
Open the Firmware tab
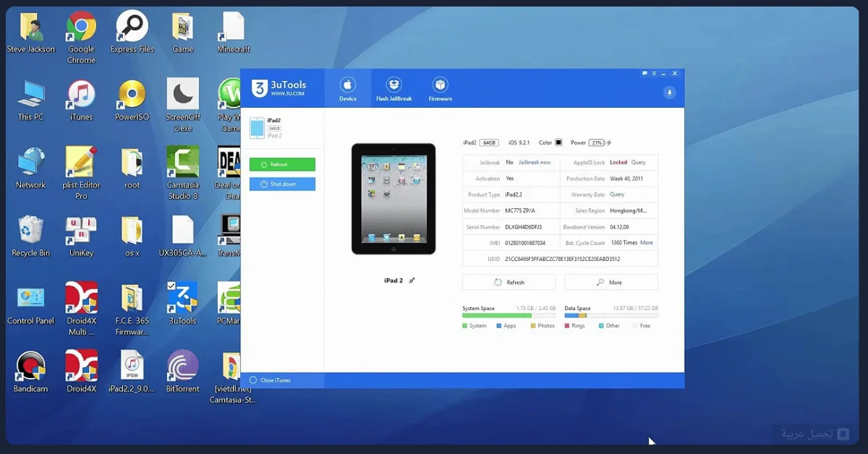point(440,89)
